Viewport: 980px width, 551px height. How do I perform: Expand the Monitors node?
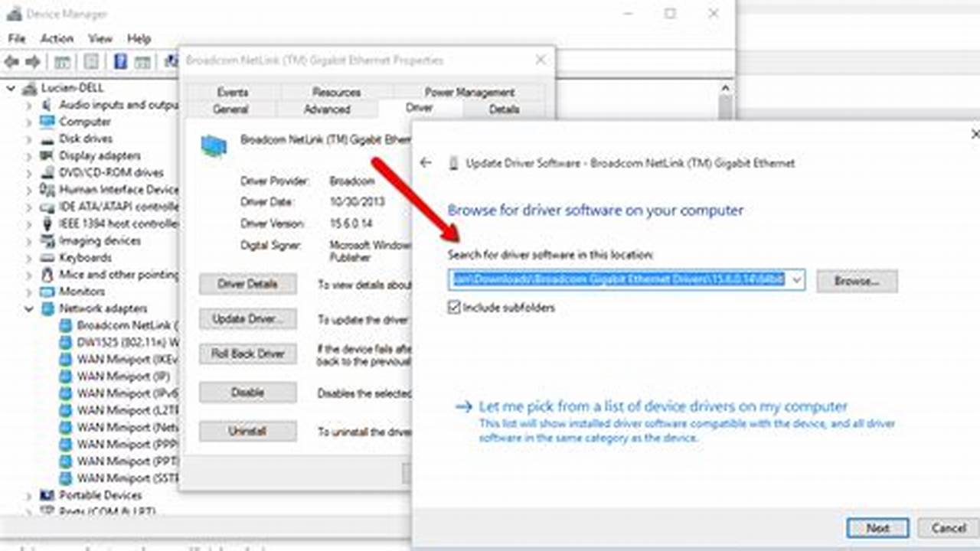point(28,292)
